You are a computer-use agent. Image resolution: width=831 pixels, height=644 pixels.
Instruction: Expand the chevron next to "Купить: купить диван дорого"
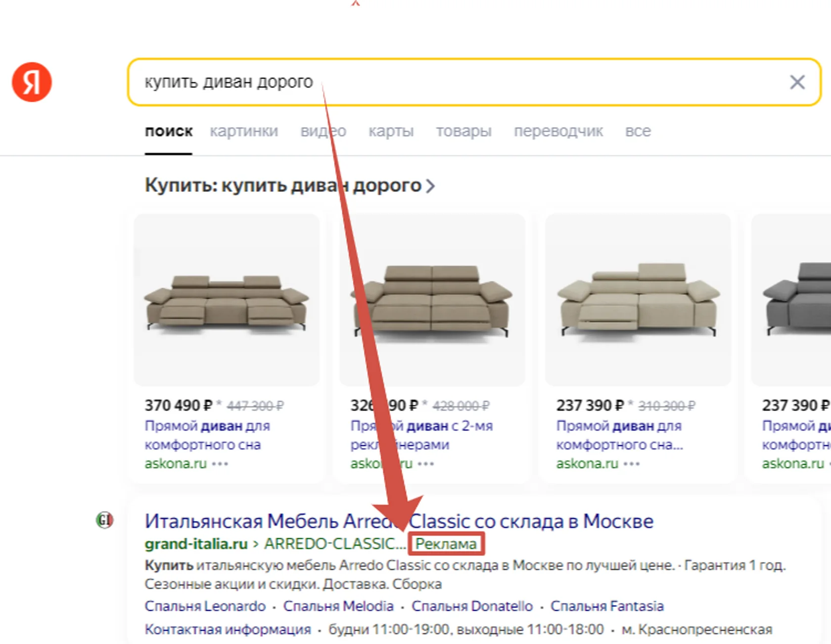click(x=430, y=186)
